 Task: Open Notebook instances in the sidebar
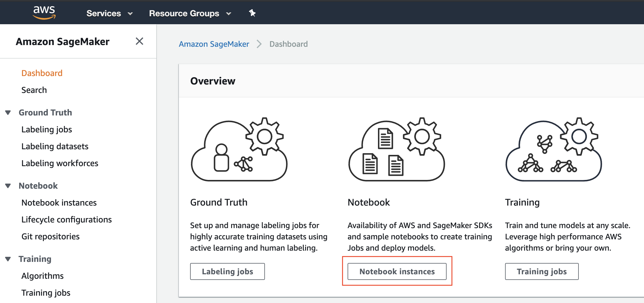click(59, 203)
